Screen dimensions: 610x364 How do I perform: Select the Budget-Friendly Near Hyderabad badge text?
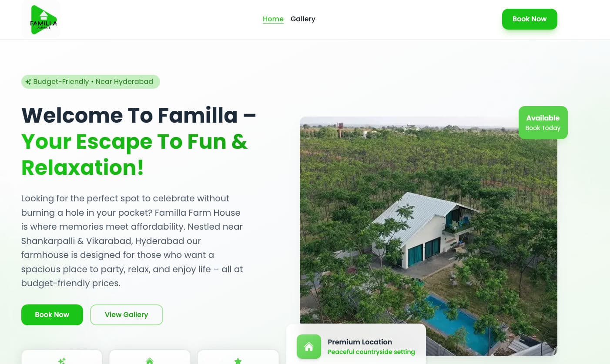click(93, 82)
